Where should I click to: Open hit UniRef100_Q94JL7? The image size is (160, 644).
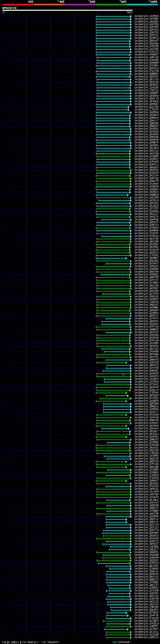pos(146,121)
